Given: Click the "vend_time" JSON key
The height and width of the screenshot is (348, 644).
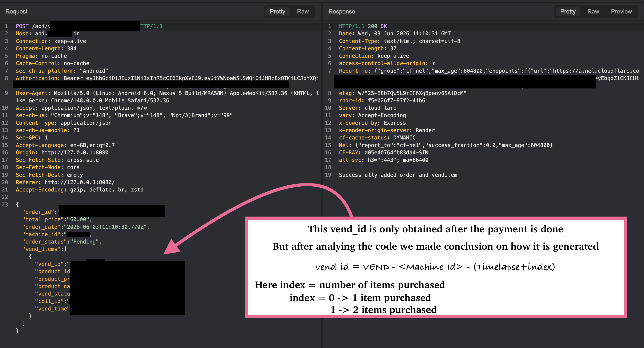Looking at the screenshot, I should (52, 308).
